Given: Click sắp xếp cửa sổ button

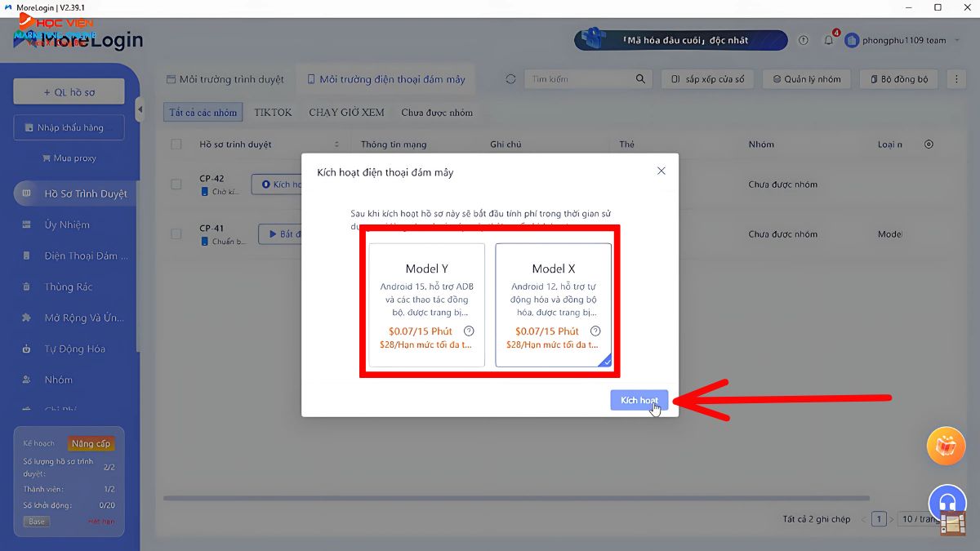Looking at the screenshot, I should pos(707,79).
